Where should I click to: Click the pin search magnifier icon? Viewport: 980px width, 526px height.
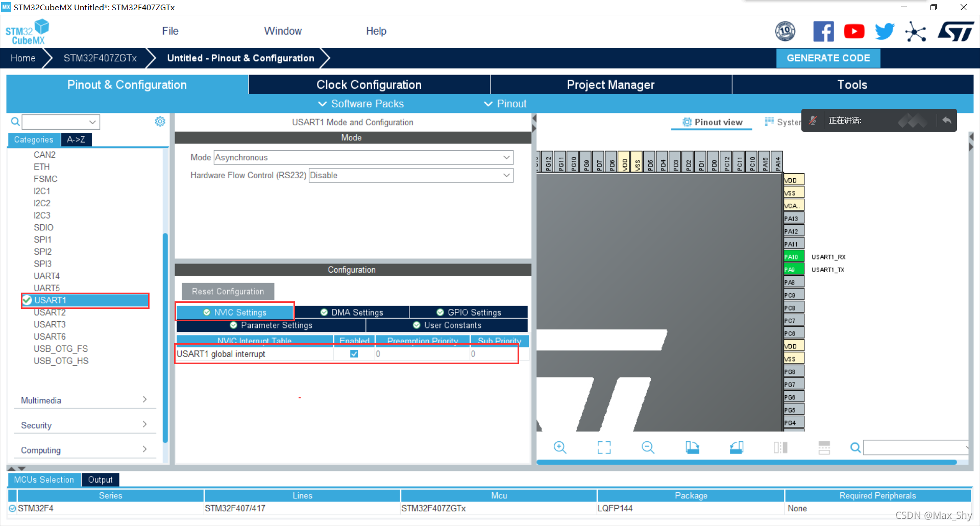[855, 448]
